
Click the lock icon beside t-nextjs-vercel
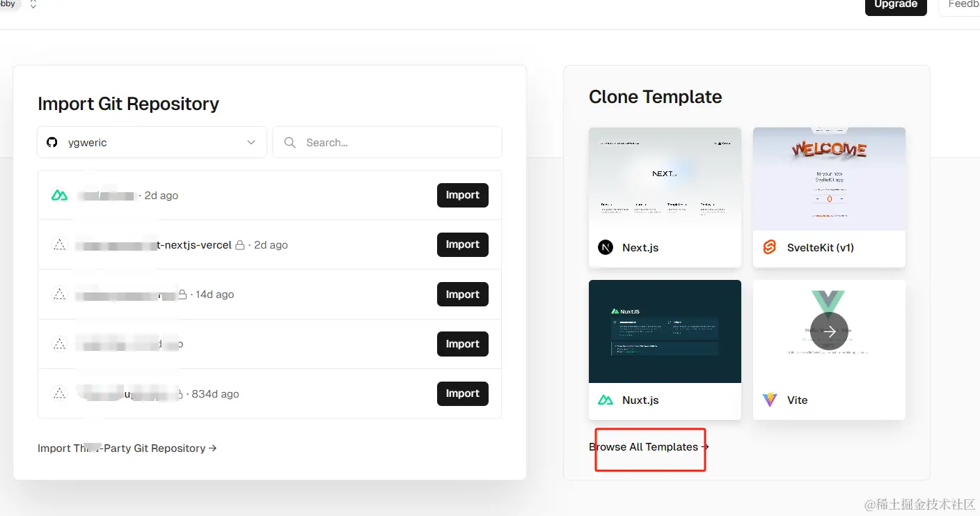coord(239,245)
